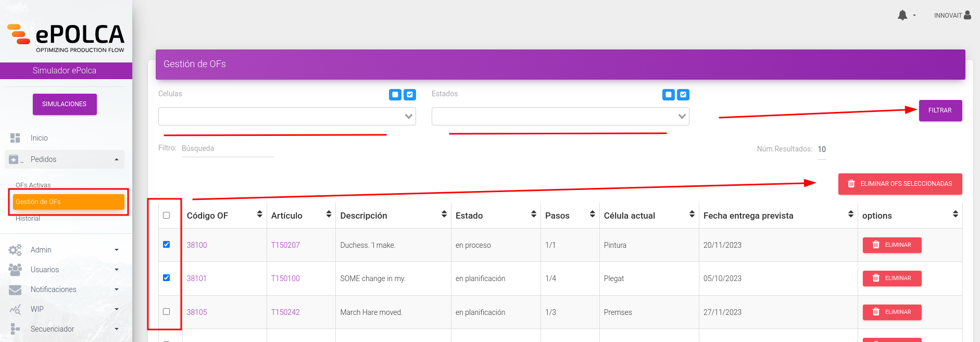
Task: Open the notifications bell icon
Action: [902, 16]
